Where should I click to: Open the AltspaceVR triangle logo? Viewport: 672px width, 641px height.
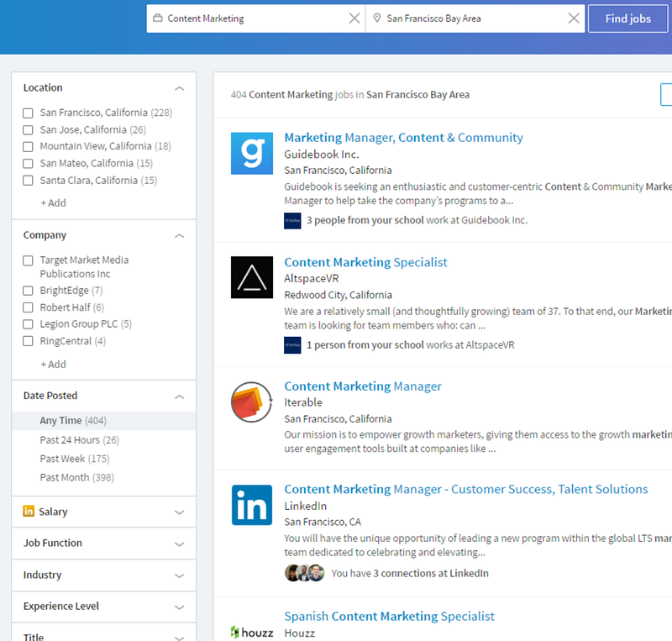coord(251,277)
